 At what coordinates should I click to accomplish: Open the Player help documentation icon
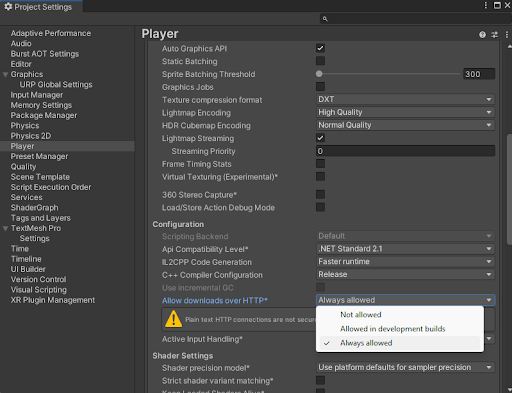[482, 35]
